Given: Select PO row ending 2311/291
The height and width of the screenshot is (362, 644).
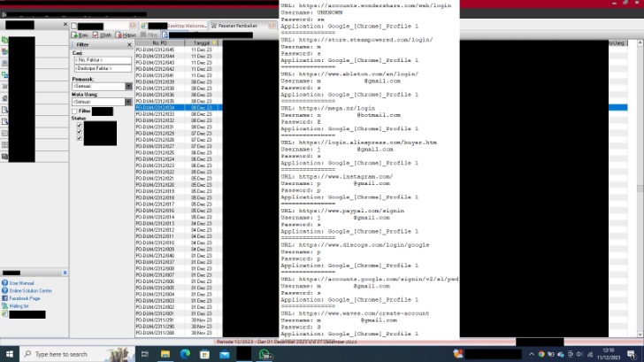Looking at the screenshot, I should (179, 320).
